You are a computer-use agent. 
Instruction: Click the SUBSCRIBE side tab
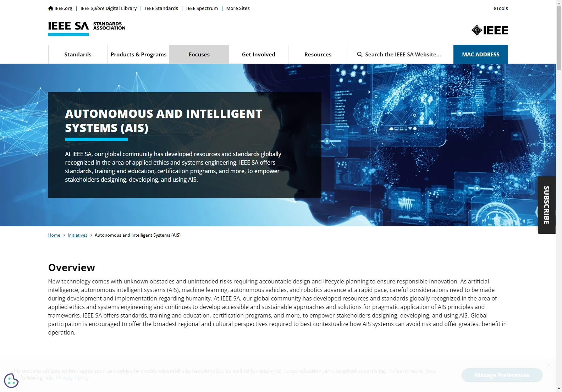point(547,205)
